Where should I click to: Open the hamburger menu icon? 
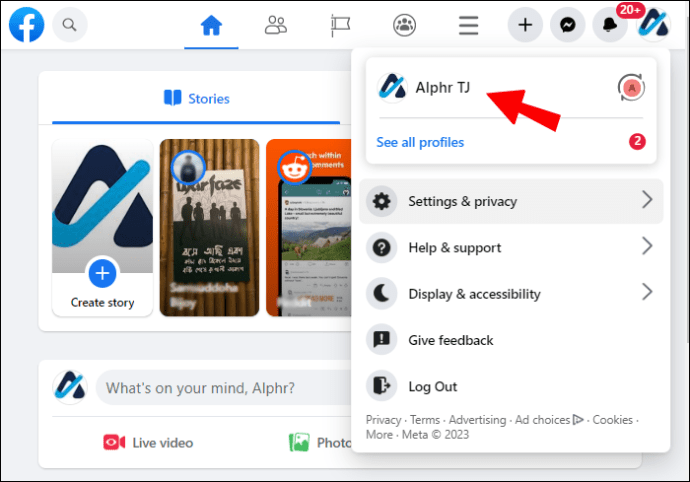pyautogui.click(x=468, y=25)
